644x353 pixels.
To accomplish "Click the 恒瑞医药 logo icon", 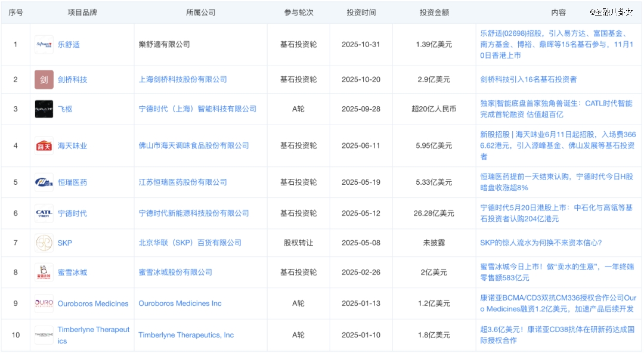I will coord(44,182).
